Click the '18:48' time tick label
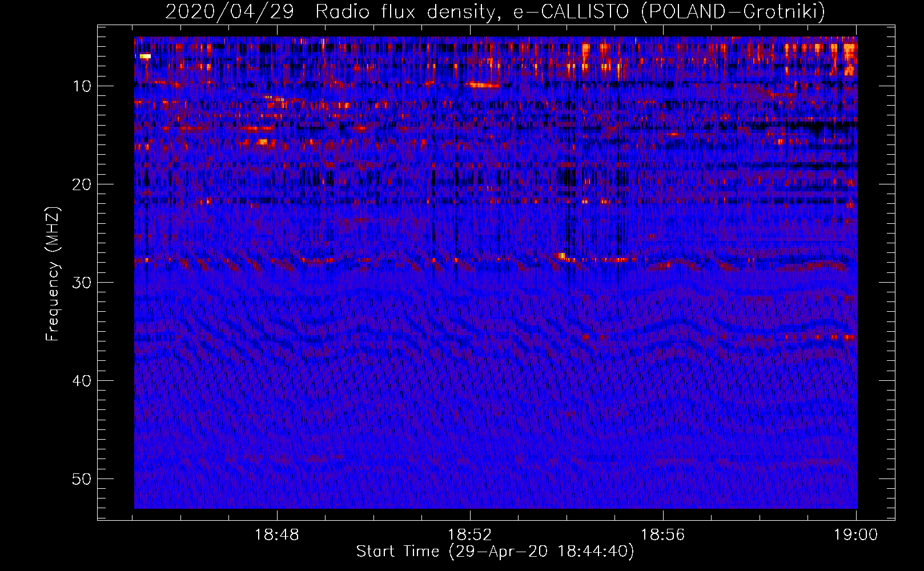924x571 pixels. point(277,535)
